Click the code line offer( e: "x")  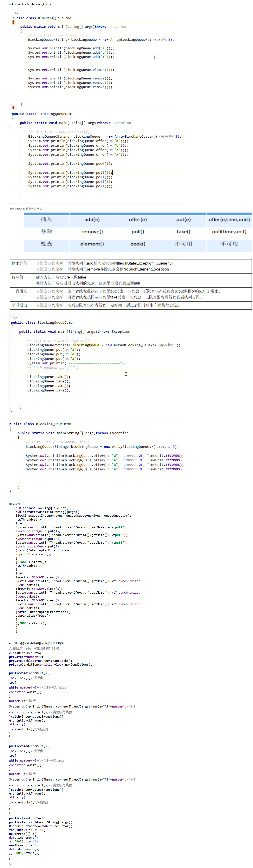(x=78, y=155)
